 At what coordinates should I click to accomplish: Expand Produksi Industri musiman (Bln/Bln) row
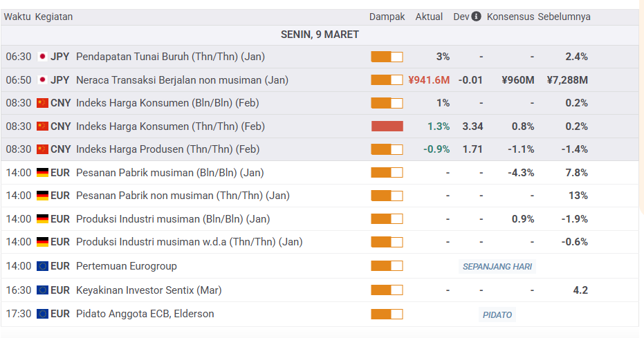point(172,219)
